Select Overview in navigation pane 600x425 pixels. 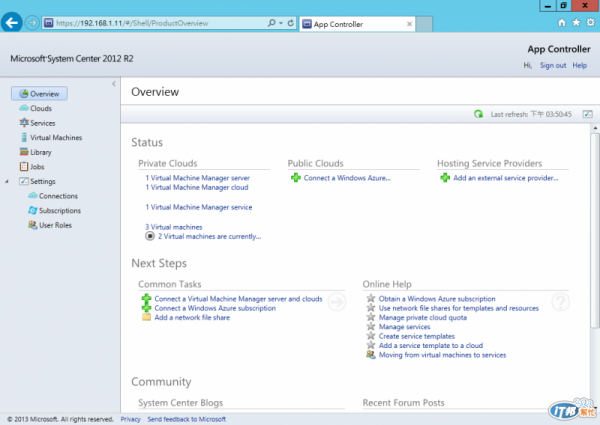[39, 94]
